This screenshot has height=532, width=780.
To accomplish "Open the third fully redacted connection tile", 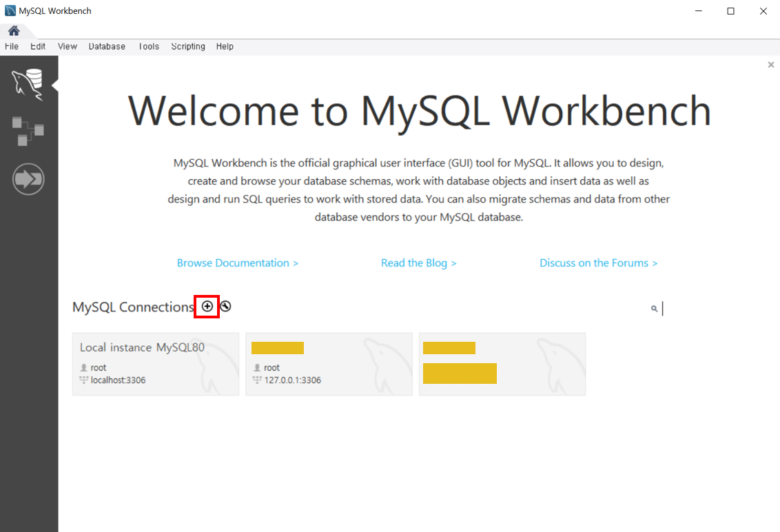I will coord(502,364).
